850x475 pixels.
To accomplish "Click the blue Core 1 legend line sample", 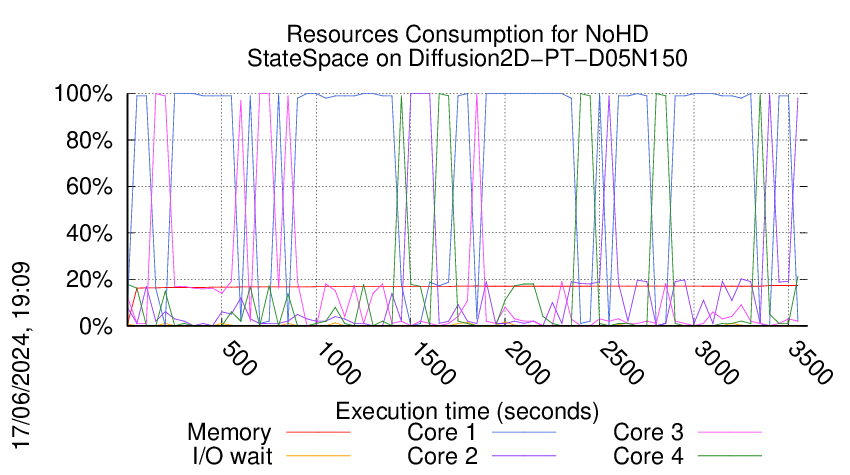I will (x=524, y=432).
